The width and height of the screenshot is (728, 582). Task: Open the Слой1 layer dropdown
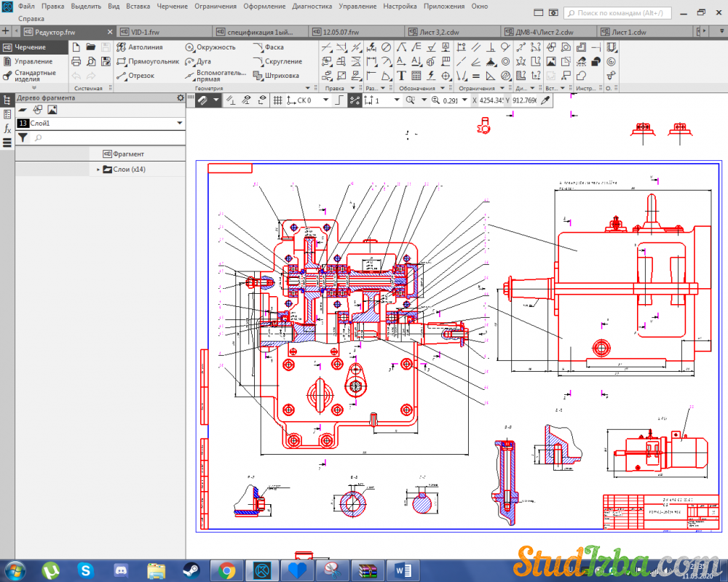pyautogui.click(x=180, y=124)
